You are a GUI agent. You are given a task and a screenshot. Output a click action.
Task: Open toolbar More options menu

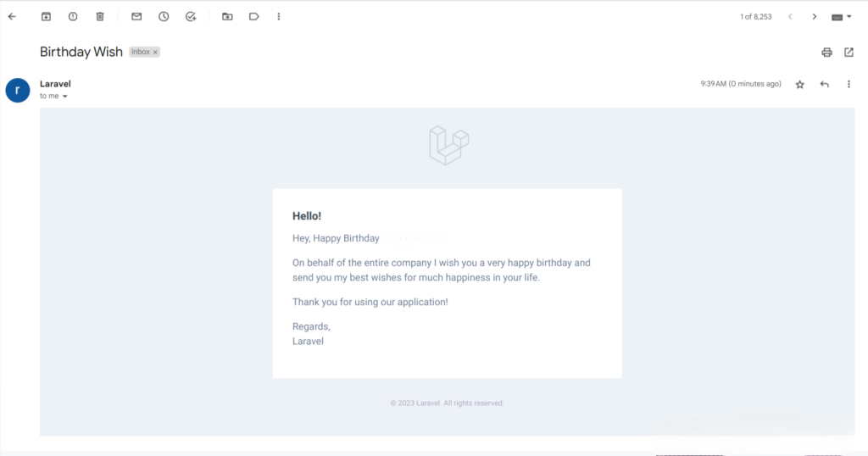(278, 17)
